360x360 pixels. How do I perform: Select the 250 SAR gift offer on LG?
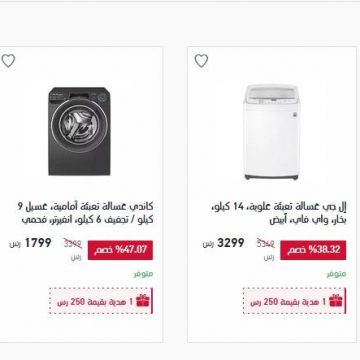[294, 301]
